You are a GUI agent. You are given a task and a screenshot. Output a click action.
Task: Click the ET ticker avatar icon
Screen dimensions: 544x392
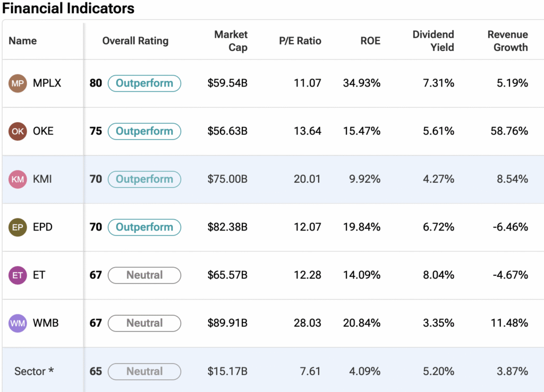[x=18, y=275]
